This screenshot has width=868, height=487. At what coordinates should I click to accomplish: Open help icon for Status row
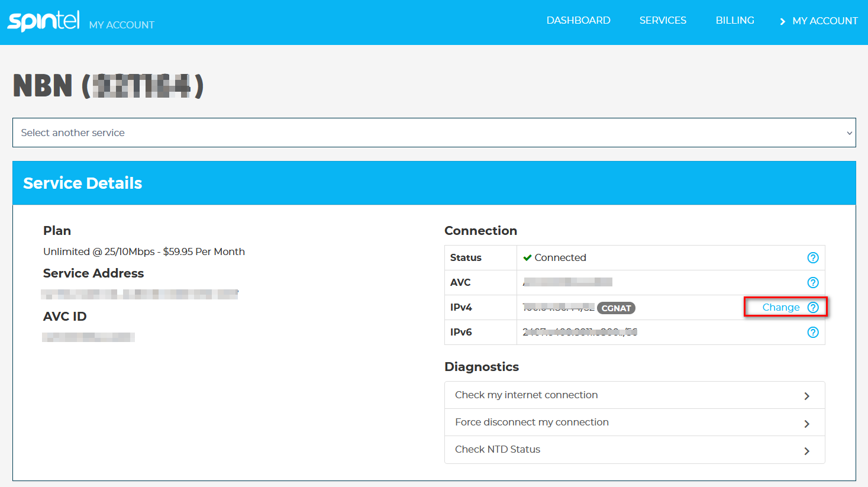click(813, 257)
